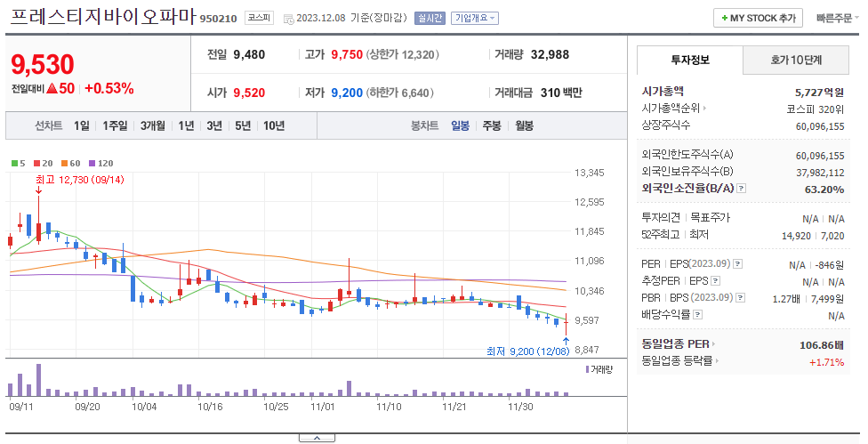Click the 시가총액 value 5,727억원
This screenshot has height=444, width=868.
click(819, 93)
